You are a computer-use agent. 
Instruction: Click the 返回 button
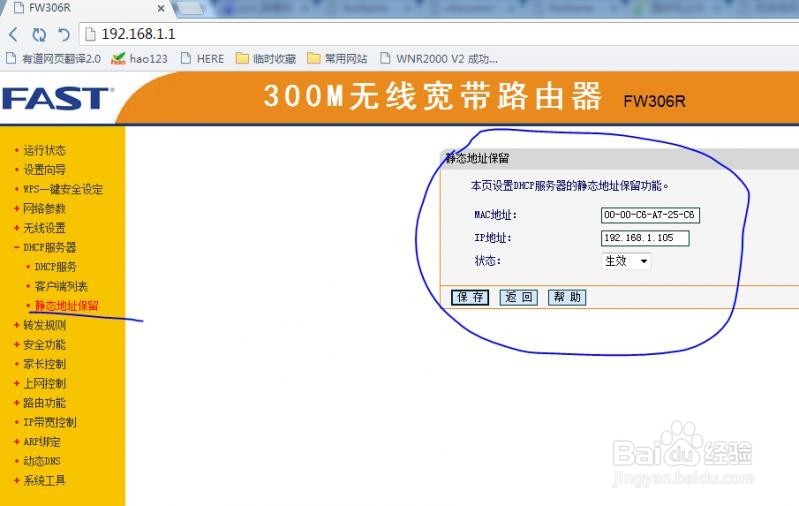(x=518, y=297)
